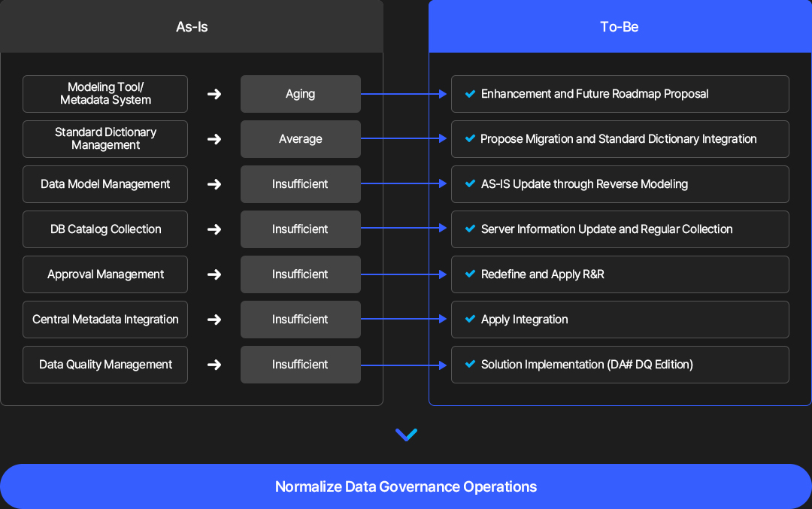Click the checkmark before Apply Integration
812x509 pixels.
click(x=470, y=319)
